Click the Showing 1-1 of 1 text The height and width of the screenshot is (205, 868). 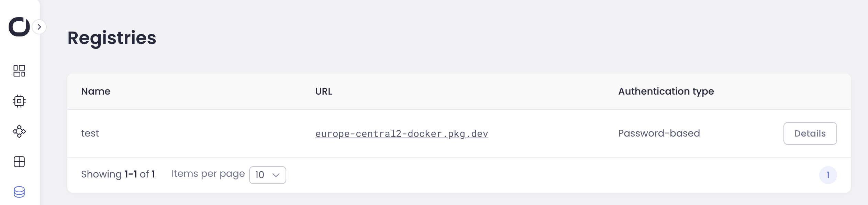[x=118, y=174]
